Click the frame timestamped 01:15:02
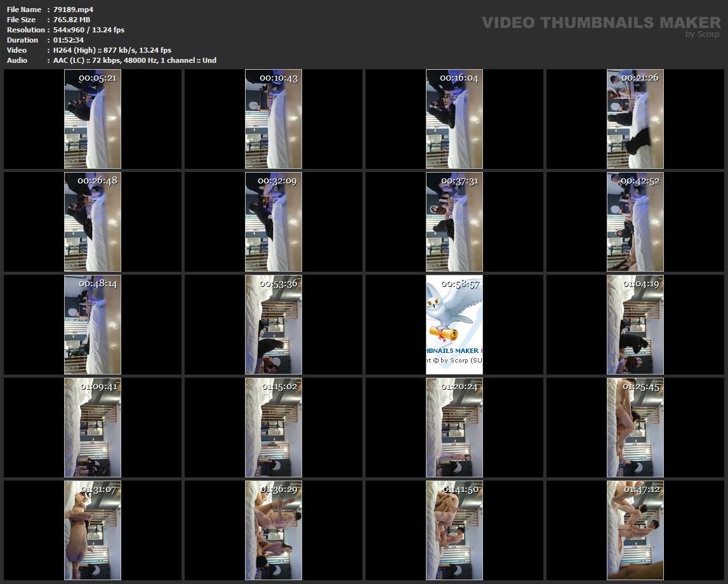This screenshot has width=728, height=584. click(274, 428)
